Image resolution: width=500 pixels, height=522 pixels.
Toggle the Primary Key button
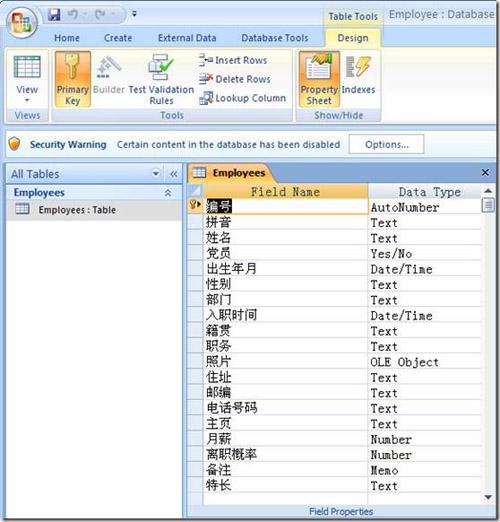pyautogui.click(x=73, y=79)
